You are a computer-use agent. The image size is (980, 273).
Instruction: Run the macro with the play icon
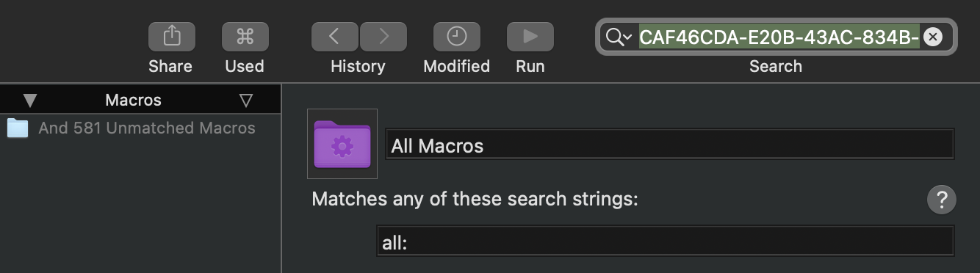tap(530, 36)
